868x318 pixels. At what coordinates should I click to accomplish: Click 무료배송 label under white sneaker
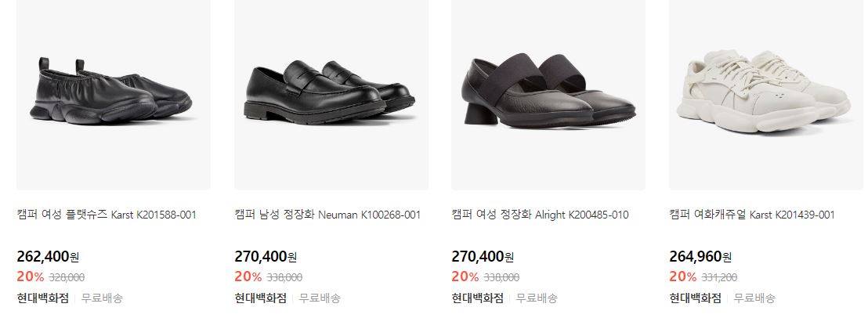(754, 298)
